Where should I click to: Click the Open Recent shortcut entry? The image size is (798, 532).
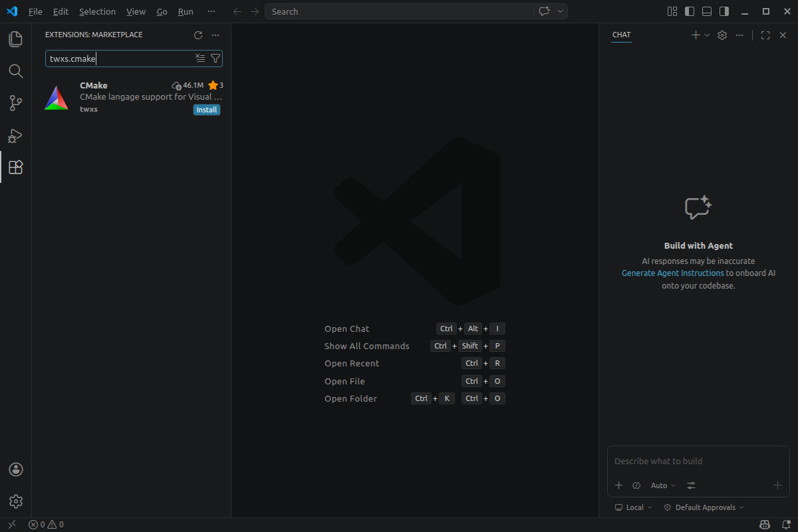352,363
